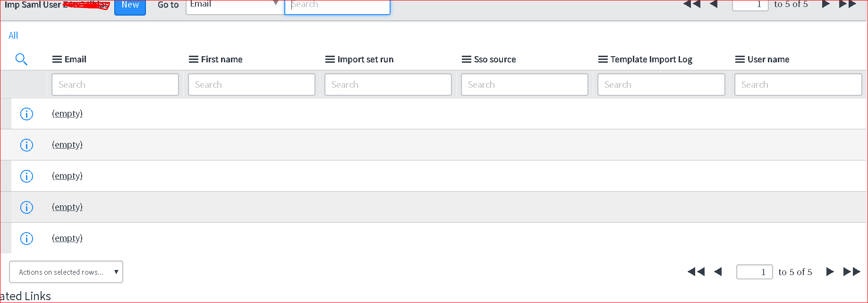Open User name column menu icon

coord(740,59)
